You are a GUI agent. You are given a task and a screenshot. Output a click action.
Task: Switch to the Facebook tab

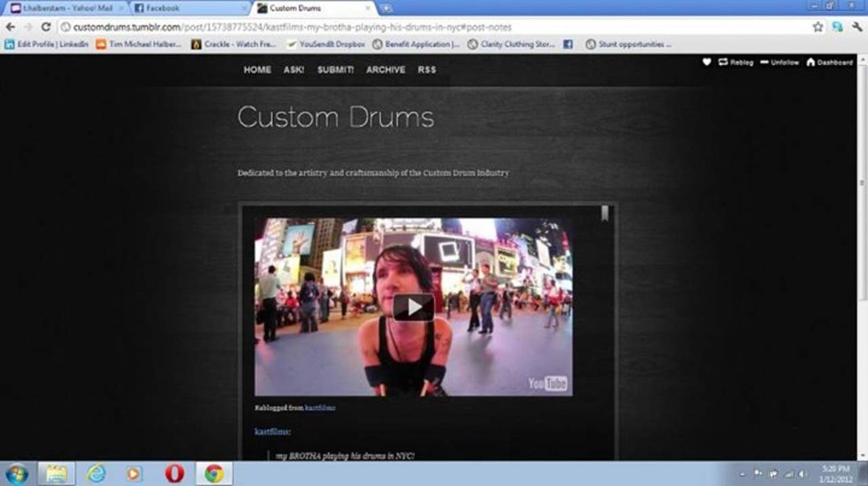pyautogui.click(x=190, y=8)
